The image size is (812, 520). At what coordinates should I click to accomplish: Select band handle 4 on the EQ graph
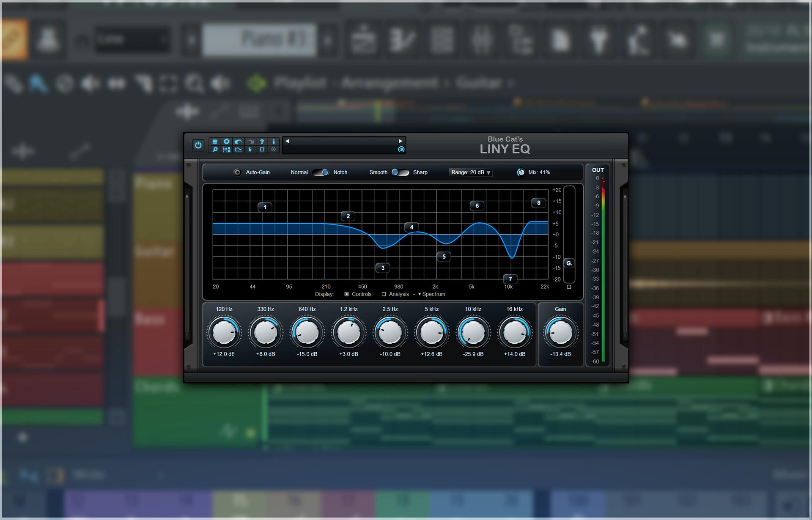tap(411, 227)
